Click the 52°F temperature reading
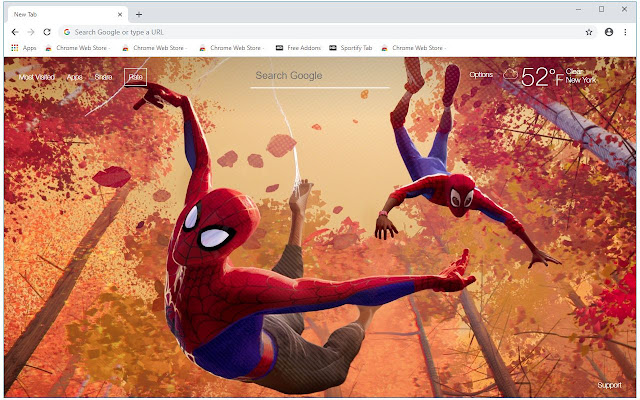 pos(542,77)
